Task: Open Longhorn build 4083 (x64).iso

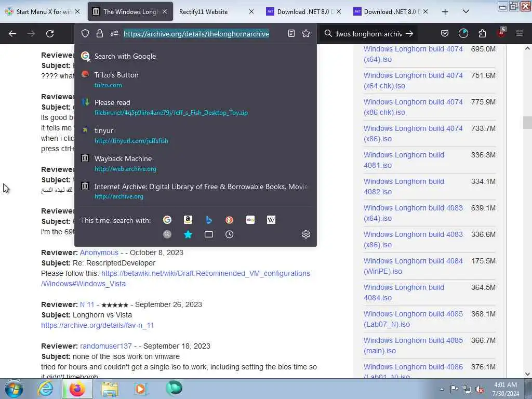Action: pos(413,212)
